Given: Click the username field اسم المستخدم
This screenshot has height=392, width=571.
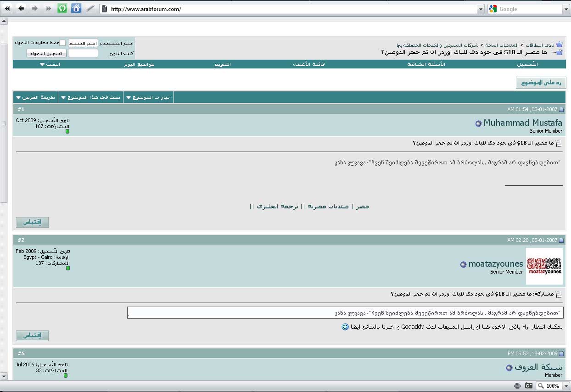Looking at the screenshot, I should click(83, 43).
